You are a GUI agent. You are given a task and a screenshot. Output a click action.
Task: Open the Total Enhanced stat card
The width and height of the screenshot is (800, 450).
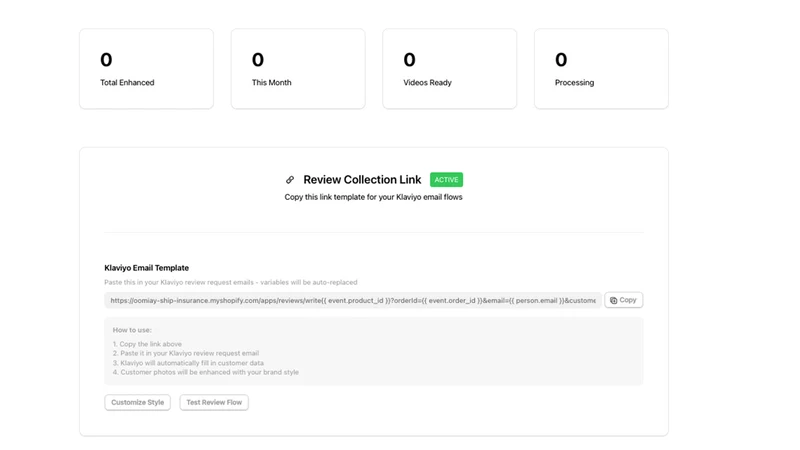(x=146, y=68)
